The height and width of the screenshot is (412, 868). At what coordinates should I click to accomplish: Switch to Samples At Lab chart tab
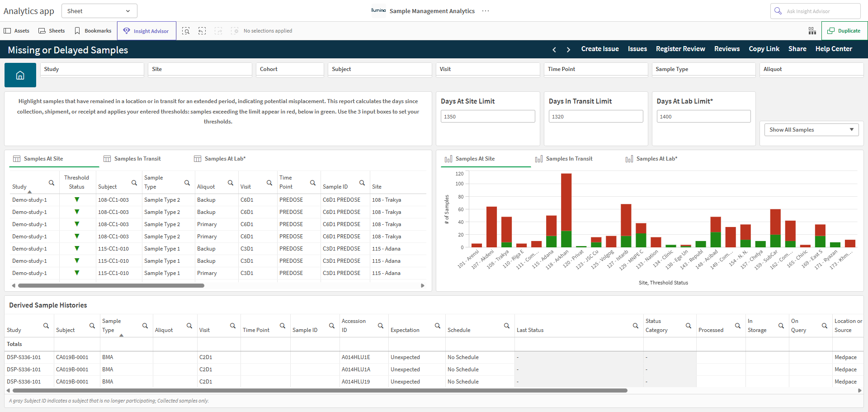pyautogui.click(x=651, y=159)
